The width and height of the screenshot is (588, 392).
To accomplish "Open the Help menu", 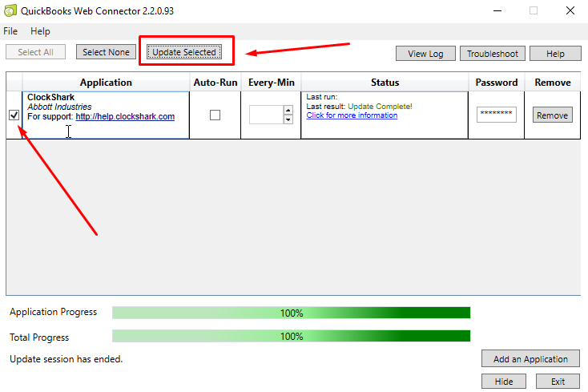I will click(x=40, y=31).
